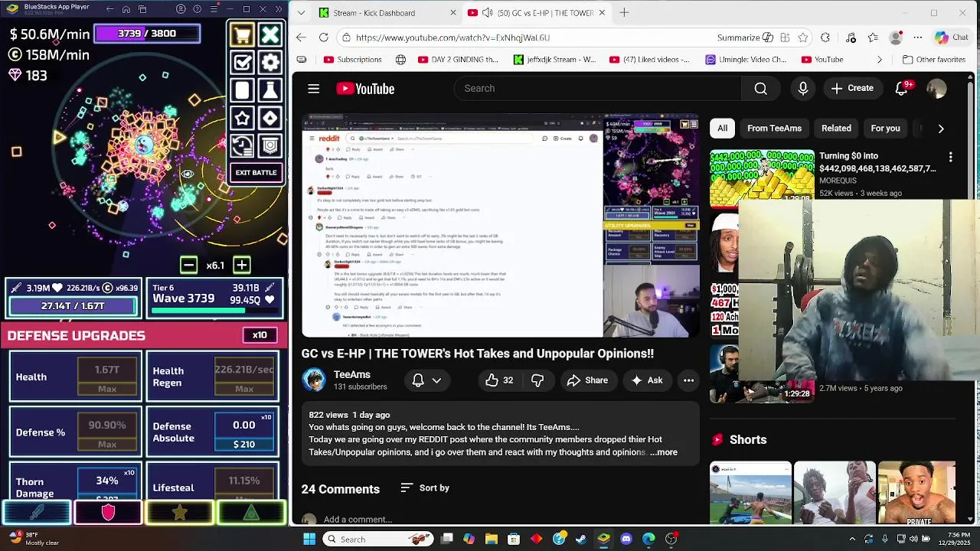Select the From TeeAms filter chip
Viewport: 980px width, 551px height.
[774, 129]
